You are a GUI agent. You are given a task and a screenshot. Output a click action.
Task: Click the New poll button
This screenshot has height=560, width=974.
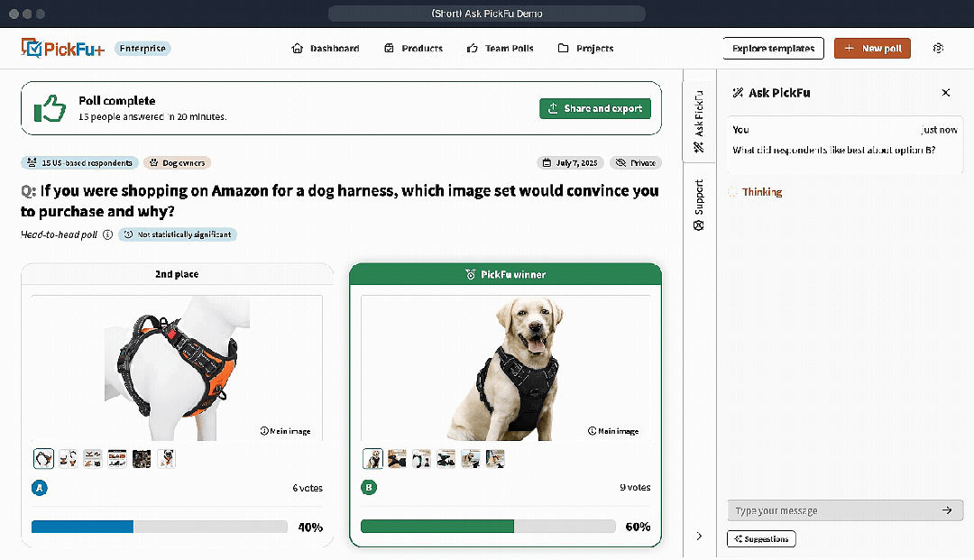871,49
